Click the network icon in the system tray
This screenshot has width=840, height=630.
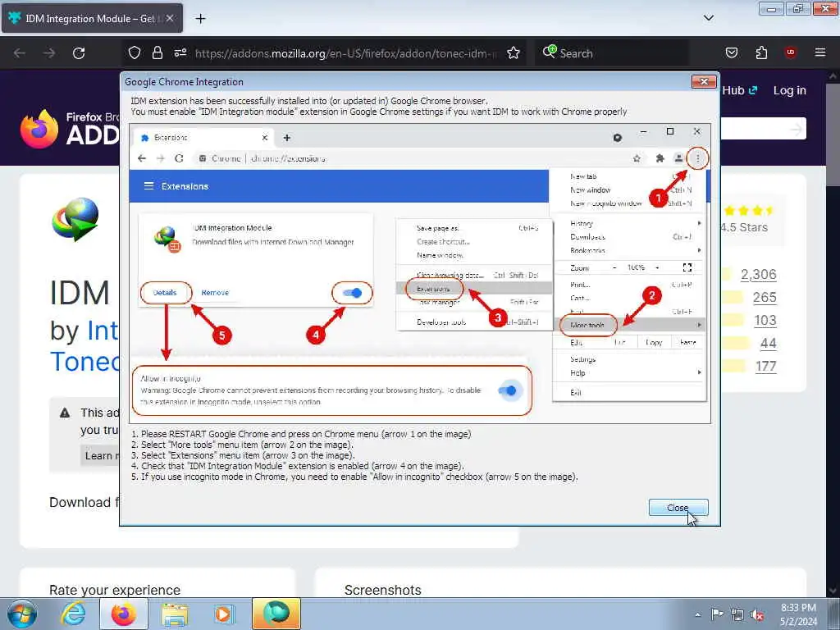click(x=737, y=614)
